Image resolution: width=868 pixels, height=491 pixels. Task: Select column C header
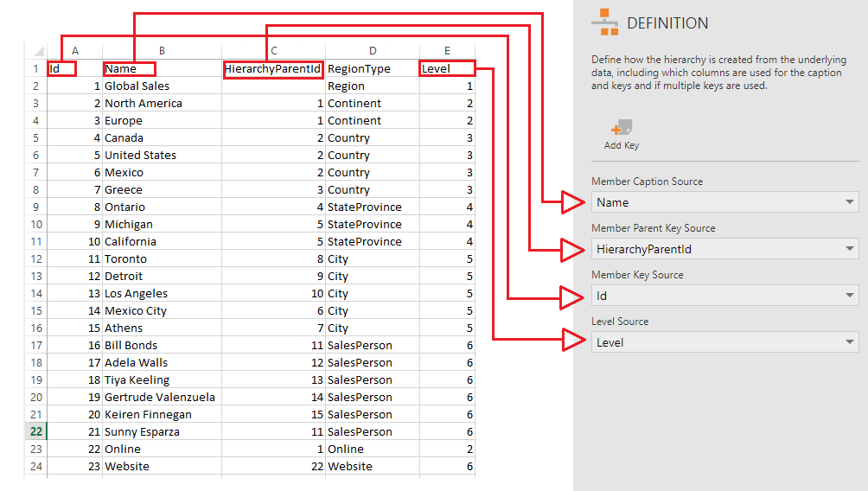pos(273,51)
